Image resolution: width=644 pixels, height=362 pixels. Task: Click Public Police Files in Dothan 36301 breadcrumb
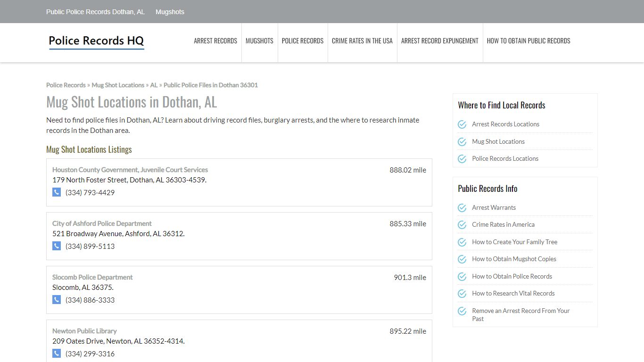(x=211, y=85)
